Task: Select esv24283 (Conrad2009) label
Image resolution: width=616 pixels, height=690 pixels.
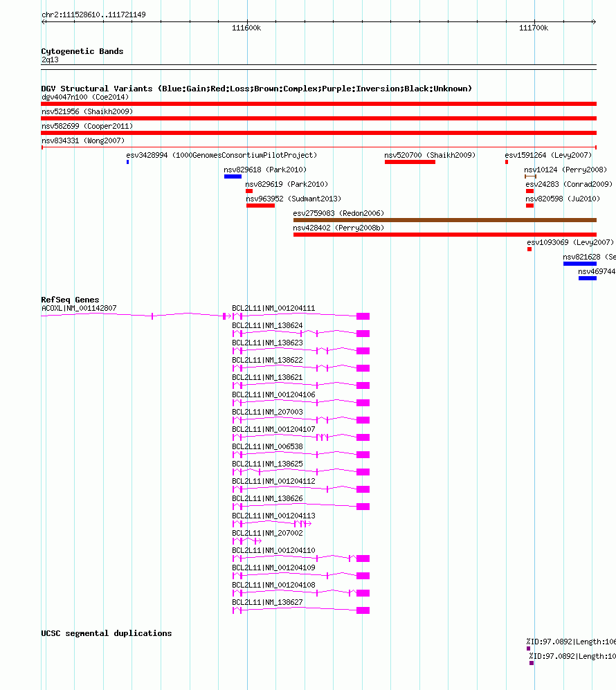Action: point(569,184)
